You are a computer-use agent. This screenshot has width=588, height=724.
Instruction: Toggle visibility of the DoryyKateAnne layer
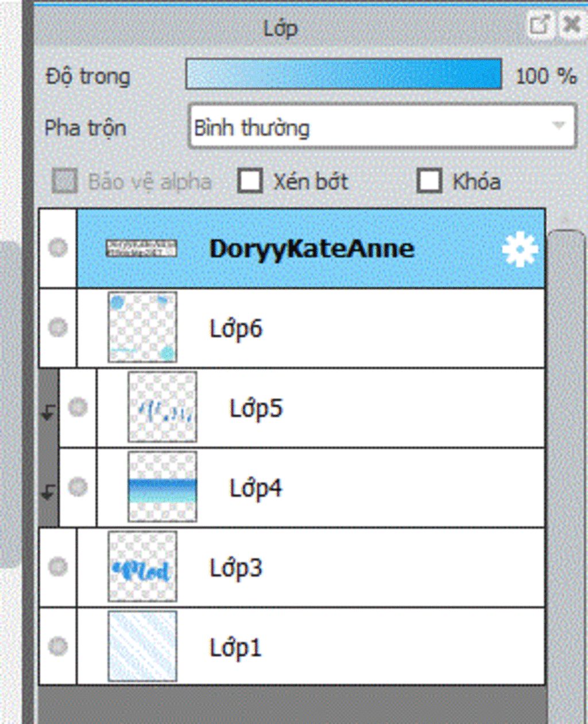click(57, 248)
